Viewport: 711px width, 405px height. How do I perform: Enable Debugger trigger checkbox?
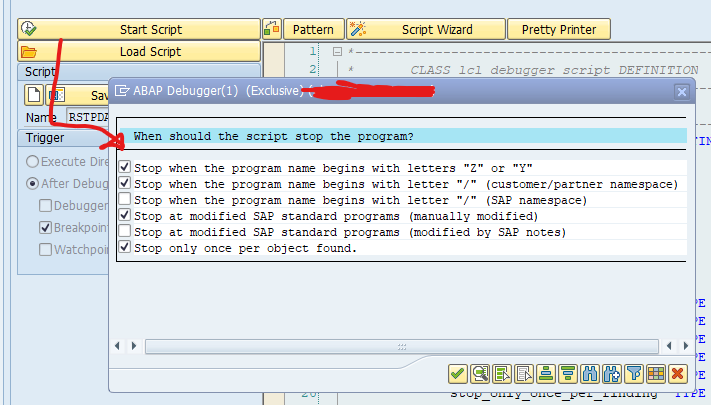tap(45, 205)
